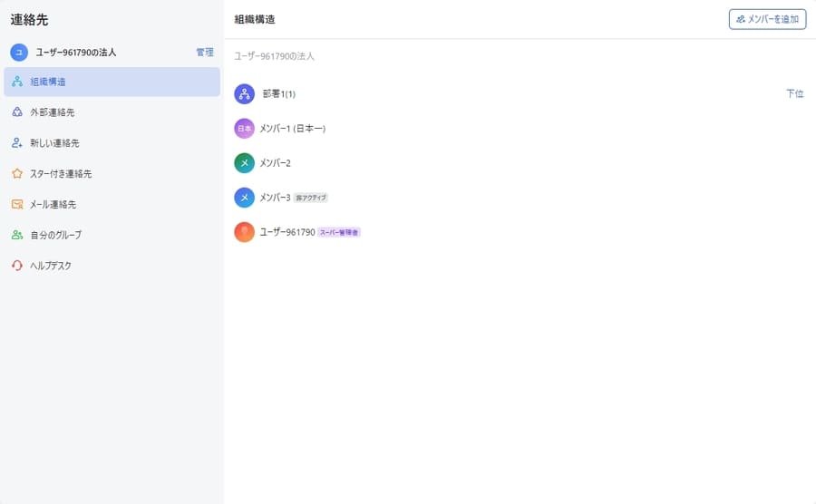Viewport: 816px width, 504px height.
Task: Open member メンバー1 (日本一)
Action: point(293,129)
